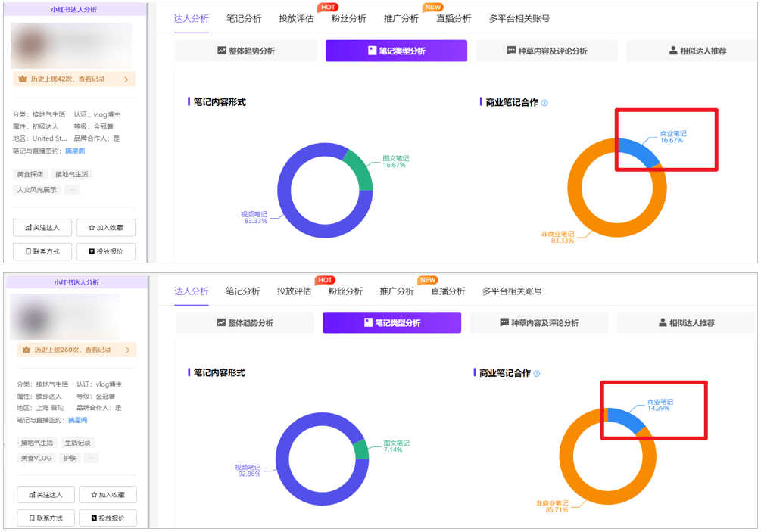Click 摘星阁 link in the 上海 普陀 creator's profile
Viewport: 761px width, 532px height.
(x=77, y=420)
